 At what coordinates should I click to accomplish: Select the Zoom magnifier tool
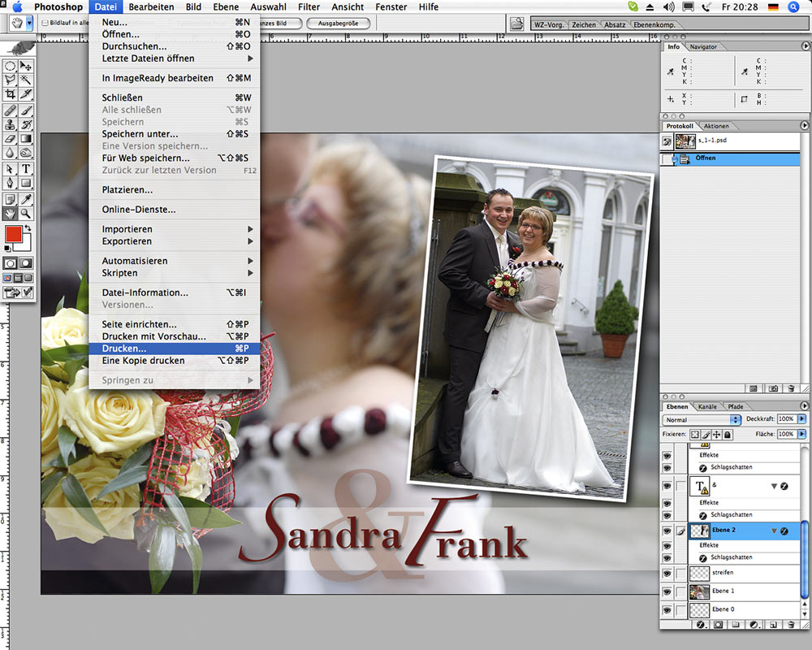click(x=26, y=214)
